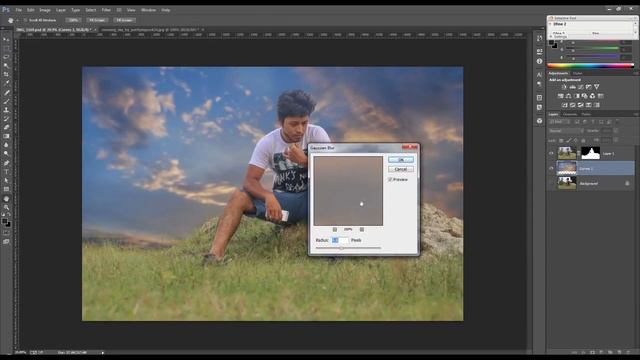Switch to the Channels tab
This screenshot has width=640, height=360.
570,114
